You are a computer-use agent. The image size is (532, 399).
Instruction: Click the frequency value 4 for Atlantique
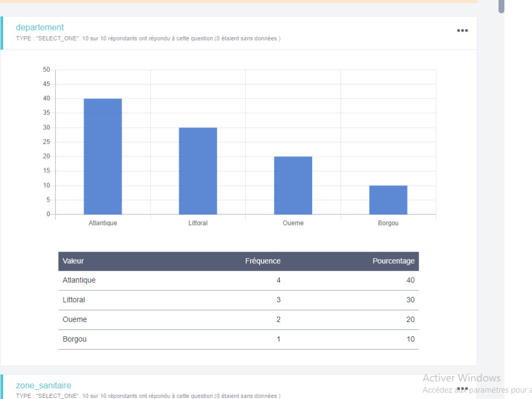pos(279,280)
